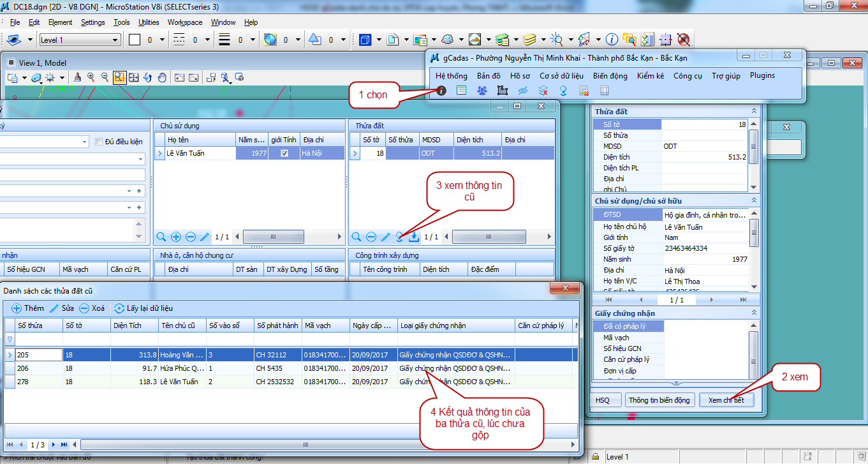Screen dimensions: 868x464
Task: Click the active color swatch in attributes toolbar
Action: 135,40
